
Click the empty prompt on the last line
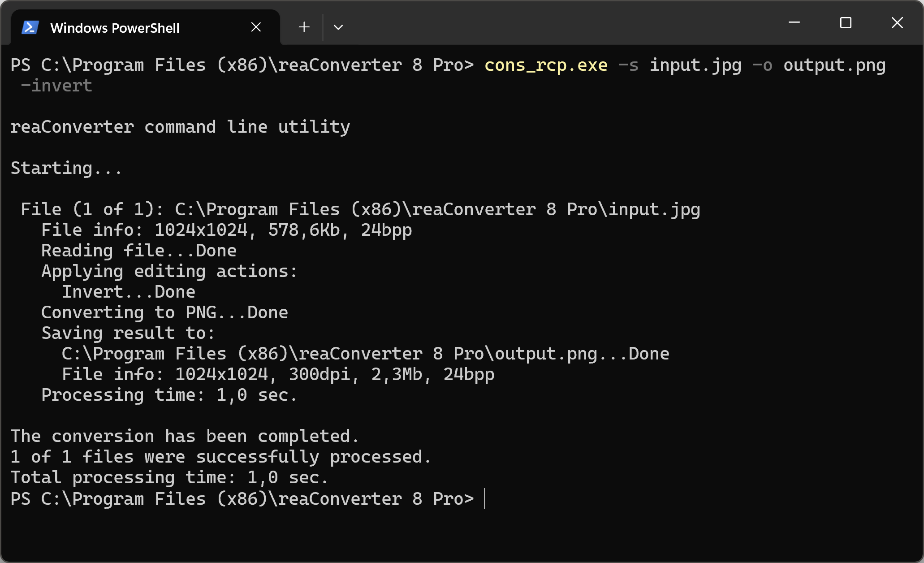pyautogui.click(x=485, y=499)
